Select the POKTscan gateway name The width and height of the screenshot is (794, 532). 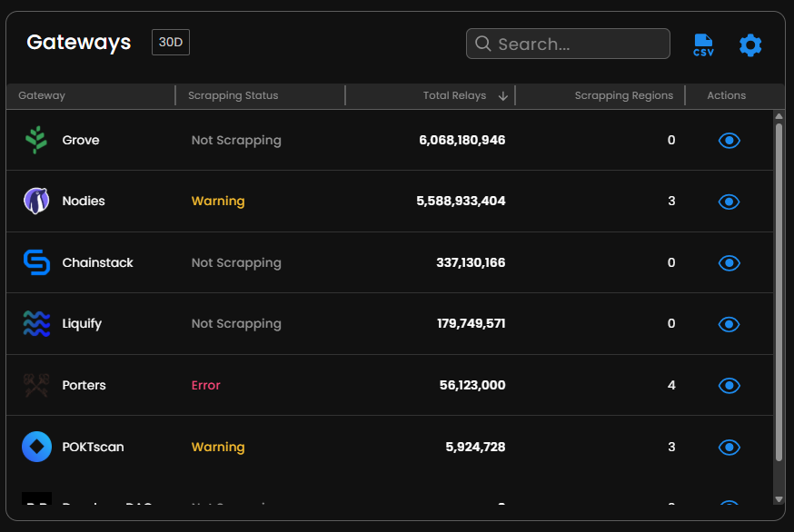(93, 447)
